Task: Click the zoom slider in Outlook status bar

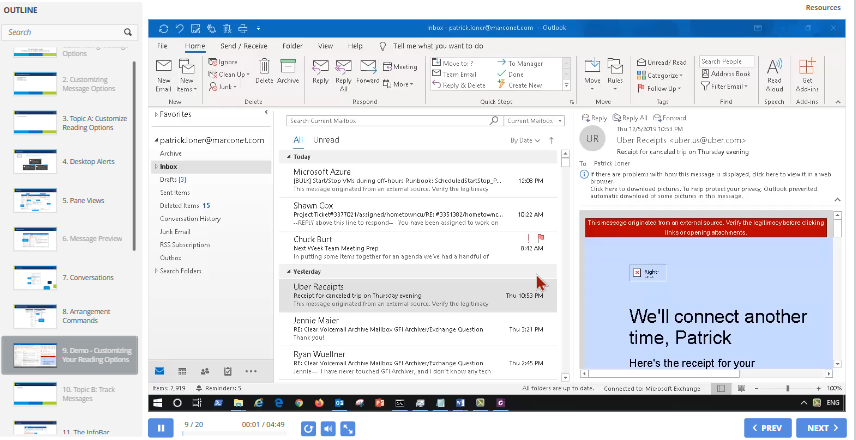Action: coord(787,389)
